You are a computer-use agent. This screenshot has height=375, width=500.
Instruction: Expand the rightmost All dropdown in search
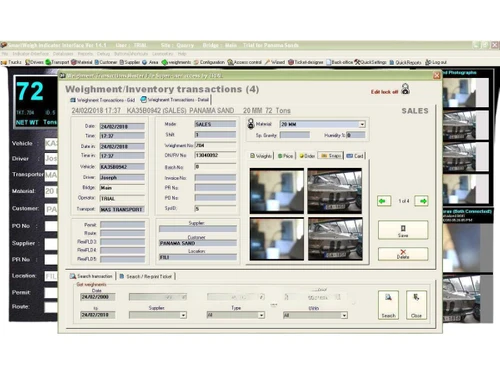344,315
